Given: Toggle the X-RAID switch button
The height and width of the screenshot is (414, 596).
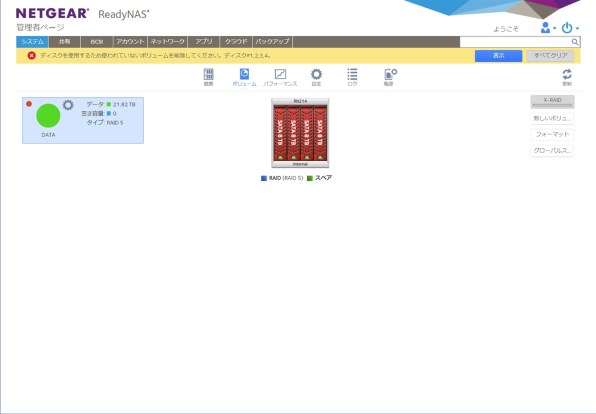Looking at the screenshot, I should click(x=552, y=102).
